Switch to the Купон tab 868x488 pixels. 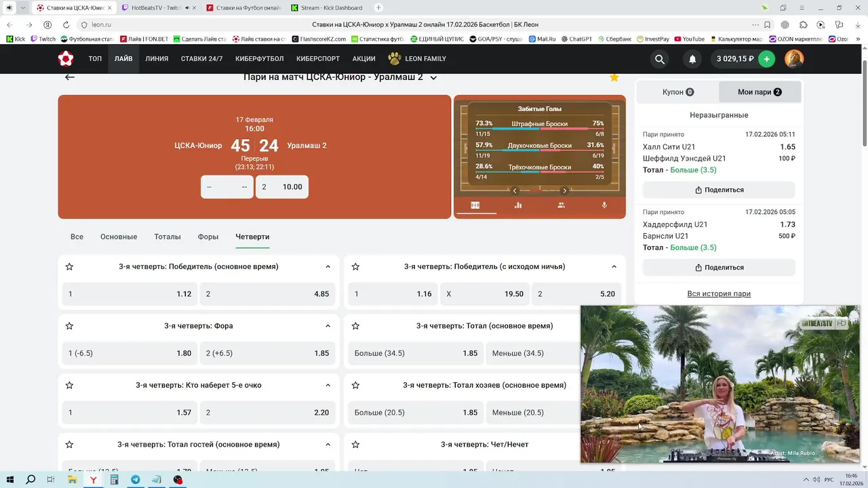pos(678,92)
